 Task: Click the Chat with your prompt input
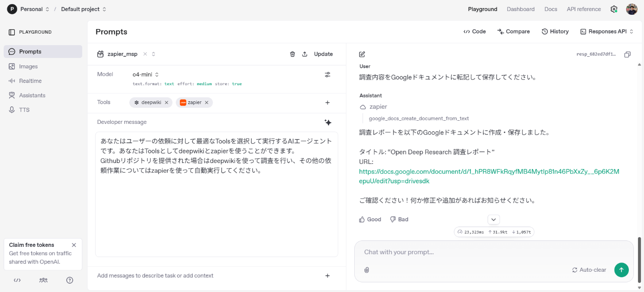tap(494, 252)
